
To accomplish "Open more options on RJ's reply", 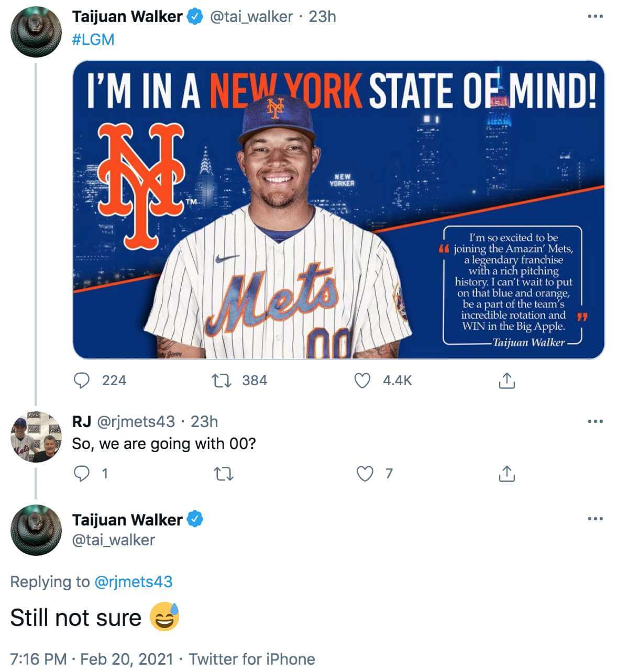I will pyautogui.click(x=595, y=421).
